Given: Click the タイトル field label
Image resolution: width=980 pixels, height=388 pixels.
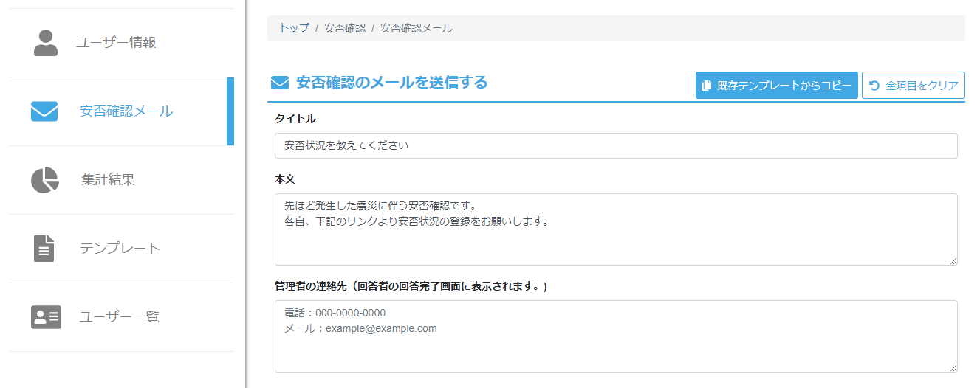Looking at the screenshot, I should click(x=295, y=118).
